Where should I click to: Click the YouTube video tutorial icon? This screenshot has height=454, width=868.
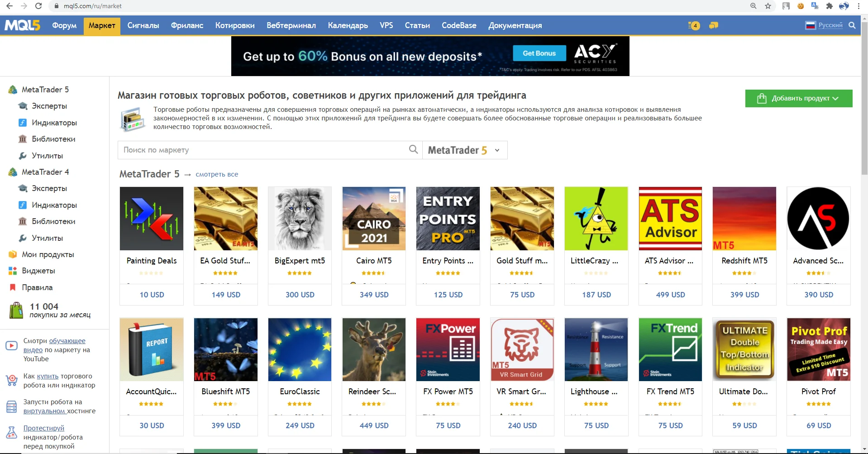pos(11,346)
